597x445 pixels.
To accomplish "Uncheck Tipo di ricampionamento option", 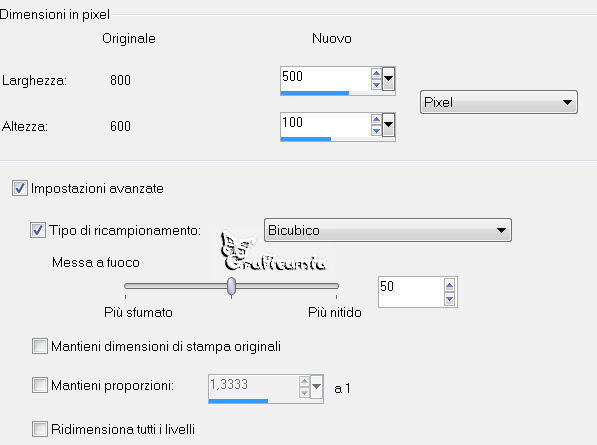I will click(38, 230).
